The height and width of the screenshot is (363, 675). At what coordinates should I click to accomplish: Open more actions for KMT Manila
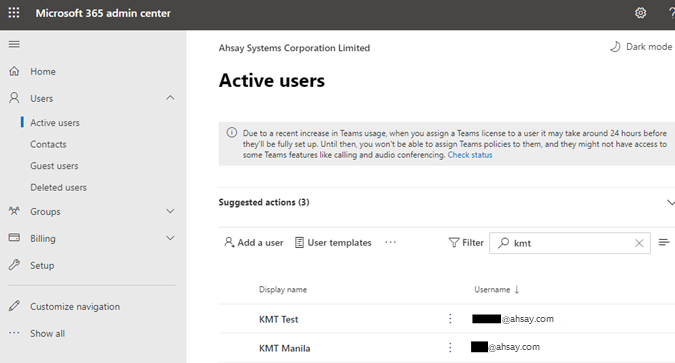click(x=450, y=347)
